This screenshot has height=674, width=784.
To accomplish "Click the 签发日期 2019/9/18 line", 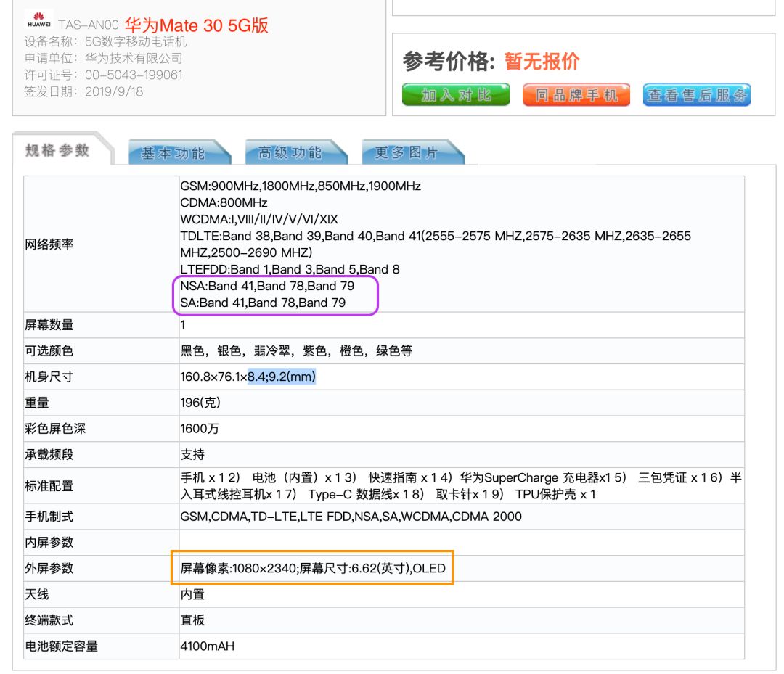I will coord(83,91).
